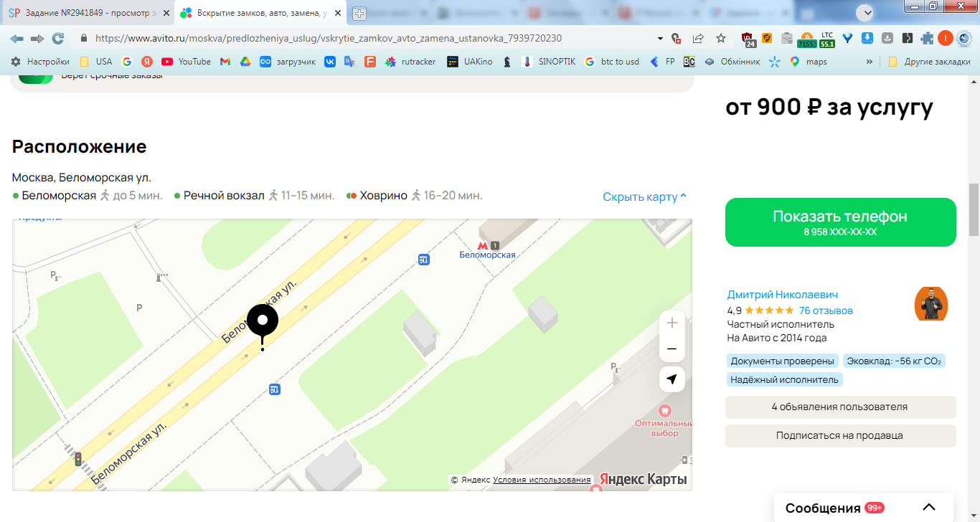Open the btc to usd bookmark
Image resolution: width=980 pixels, height=522 pixels.
pyautogui.click(x=611, y=62)
